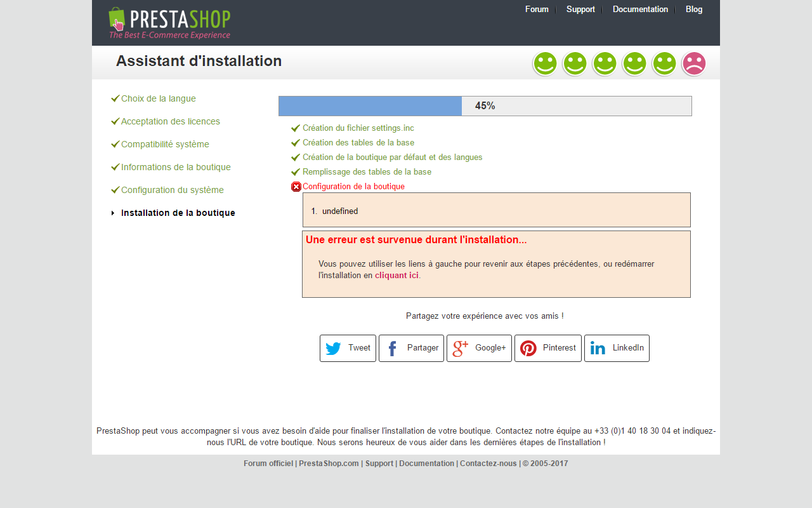
Task: Click arrow beside Installation de la boutique
Action: [x=113, y=213]
